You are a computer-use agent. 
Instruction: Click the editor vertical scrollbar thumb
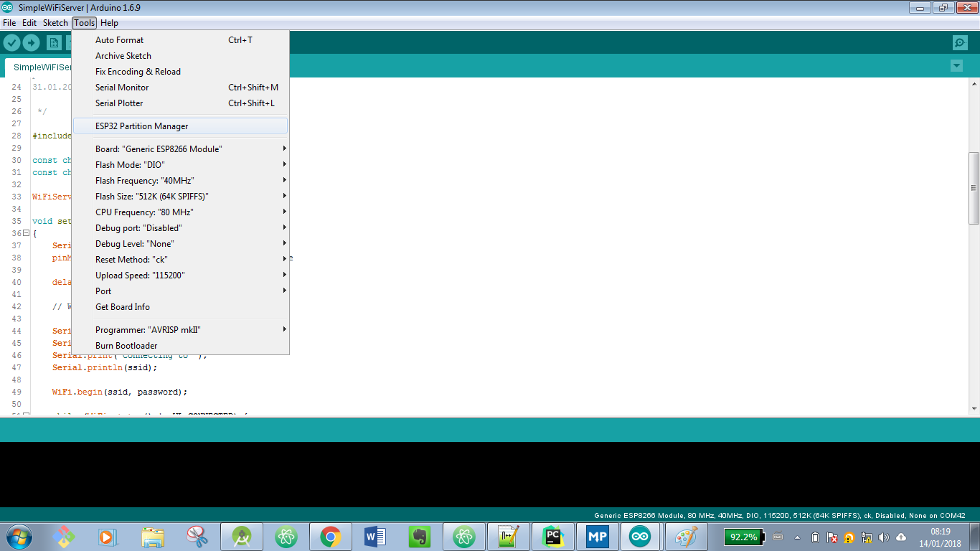[x=974, y=188]
